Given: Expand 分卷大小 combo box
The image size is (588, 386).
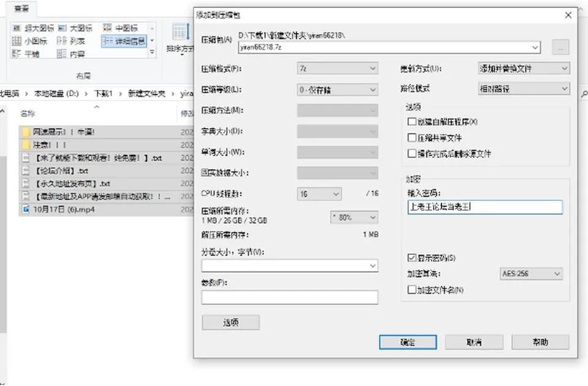Looking at the screenshot, I should click(x=372, y=265).
